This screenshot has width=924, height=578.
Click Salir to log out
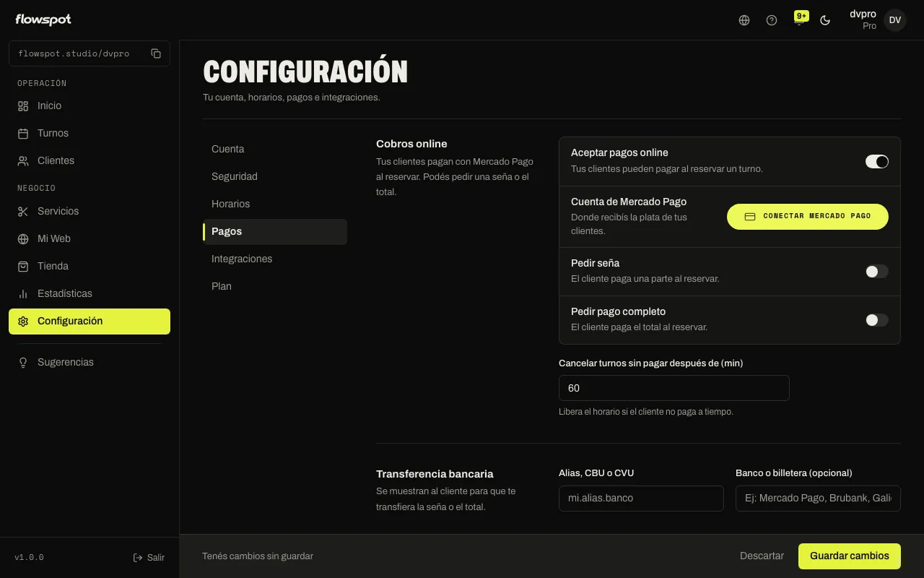click(149, 558)
